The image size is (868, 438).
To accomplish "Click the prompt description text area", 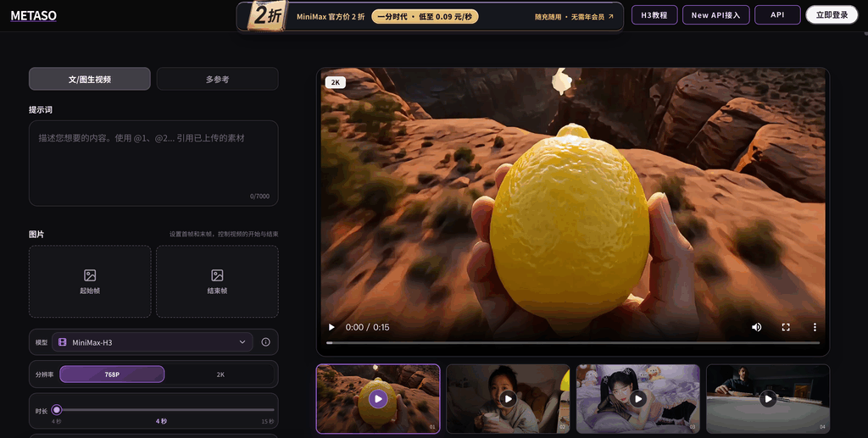I will 153,164.
